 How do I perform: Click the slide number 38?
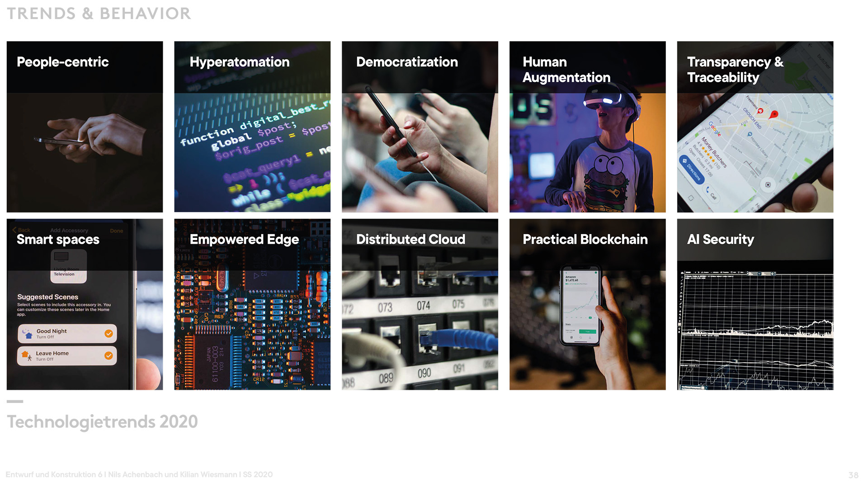(x=853, y=475)
